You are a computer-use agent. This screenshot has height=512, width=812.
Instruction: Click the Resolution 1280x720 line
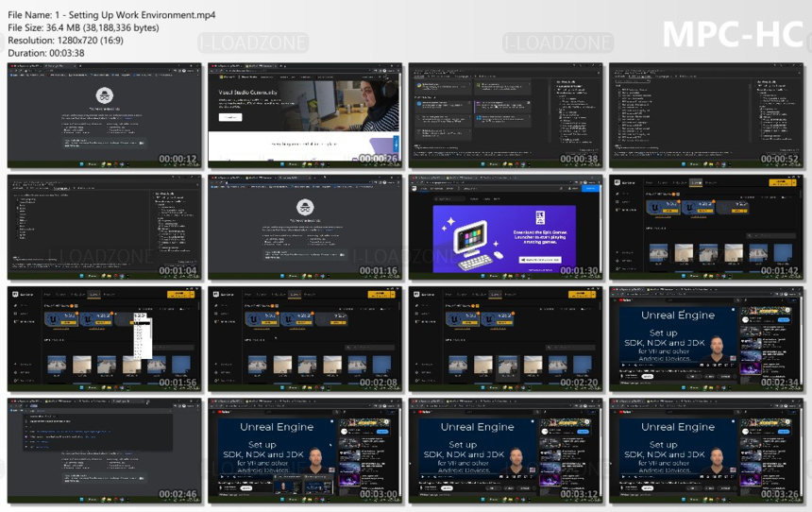(65, 41)
